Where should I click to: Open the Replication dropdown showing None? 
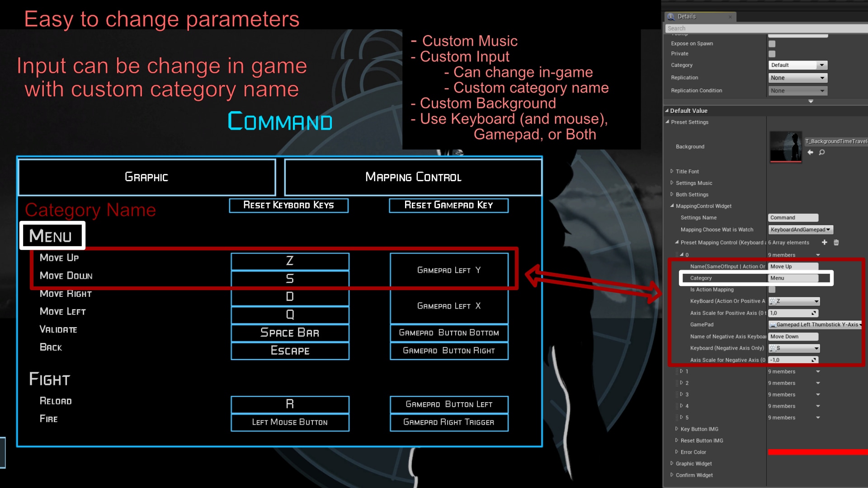797,77
